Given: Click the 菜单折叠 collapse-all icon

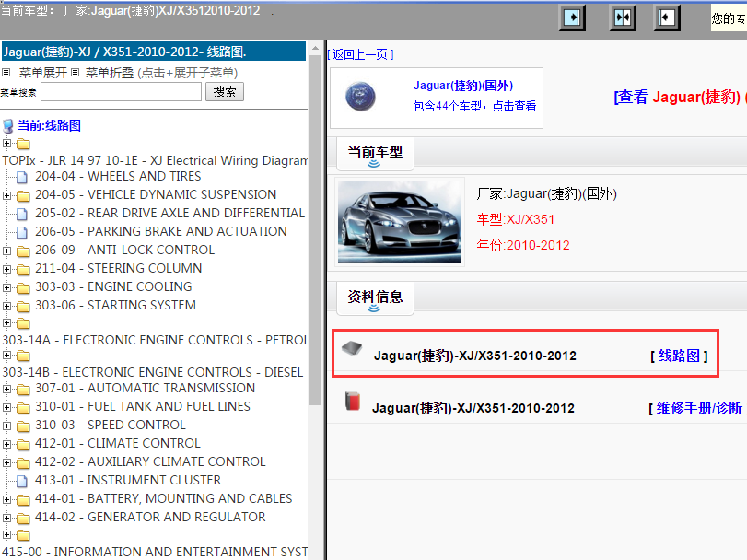Looking at the screenshot, I should point(76,73).
